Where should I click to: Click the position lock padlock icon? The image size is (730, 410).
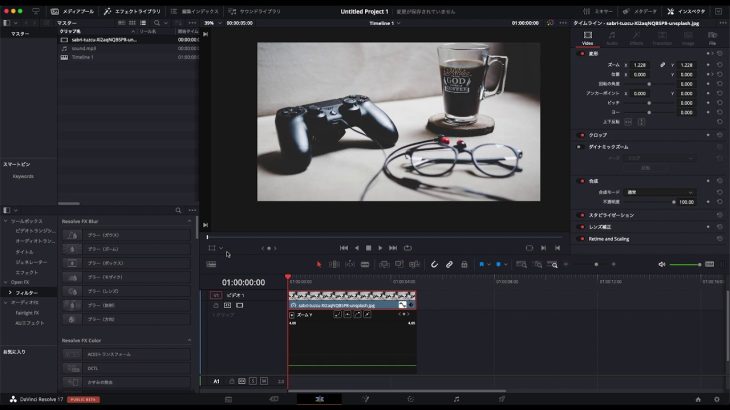[x=464, y=264]
